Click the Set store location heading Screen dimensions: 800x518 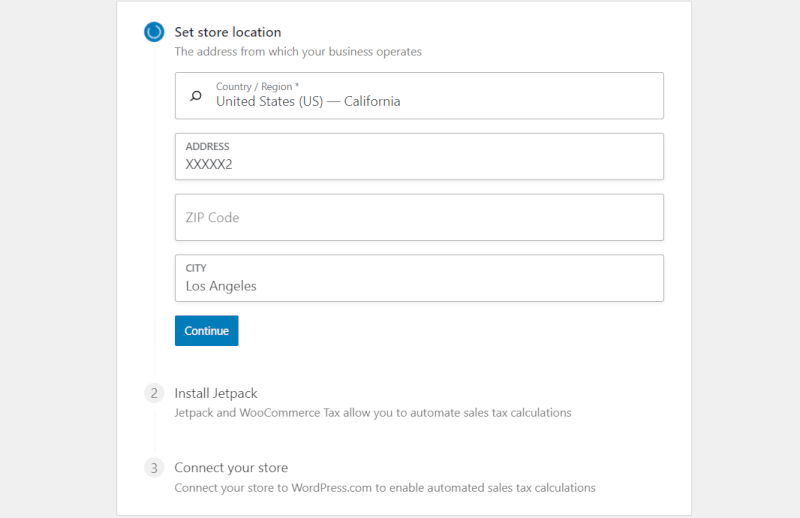(228, 32)
